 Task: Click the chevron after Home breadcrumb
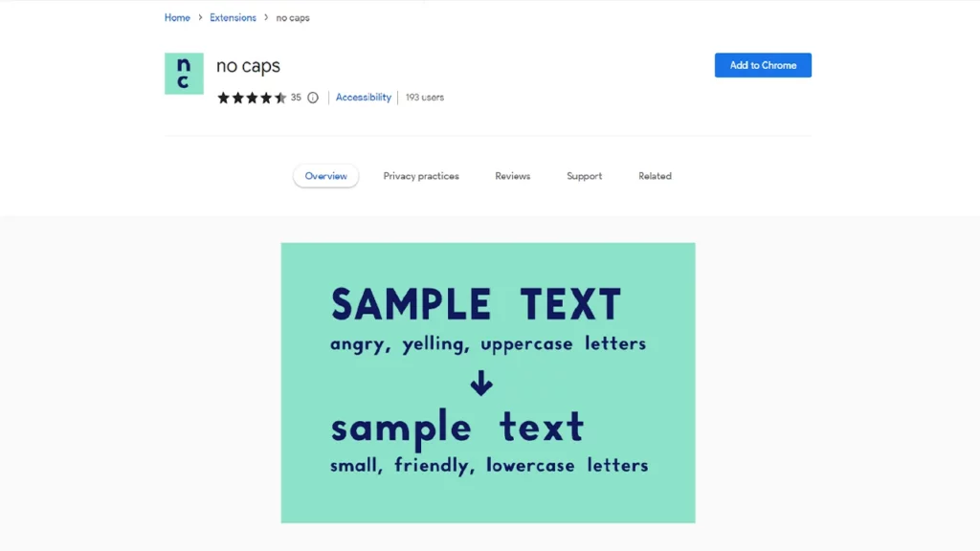click(x=198, y=18)
